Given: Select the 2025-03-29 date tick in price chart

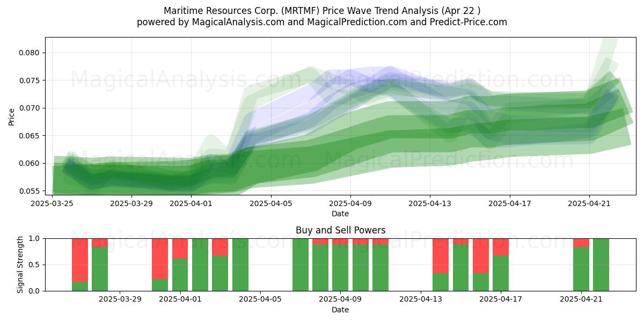Looking at the screenshot, I should coord(132,204).
